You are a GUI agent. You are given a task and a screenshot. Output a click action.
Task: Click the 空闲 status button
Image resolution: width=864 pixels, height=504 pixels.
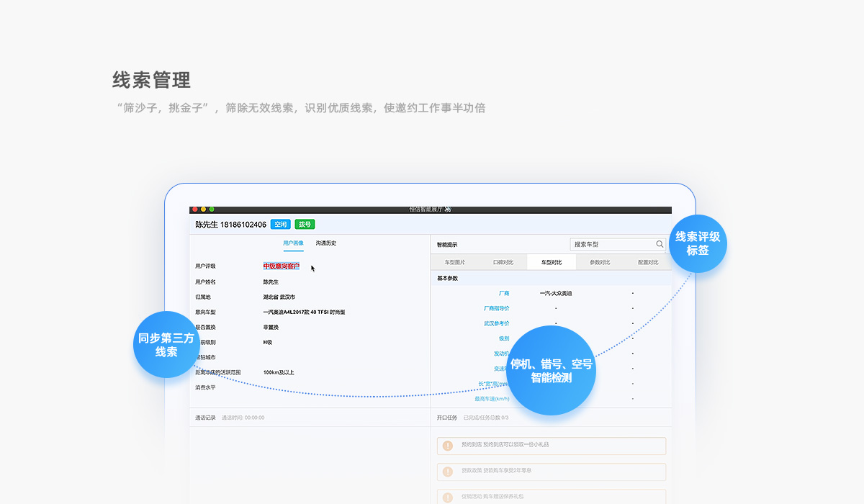[281, 225]
